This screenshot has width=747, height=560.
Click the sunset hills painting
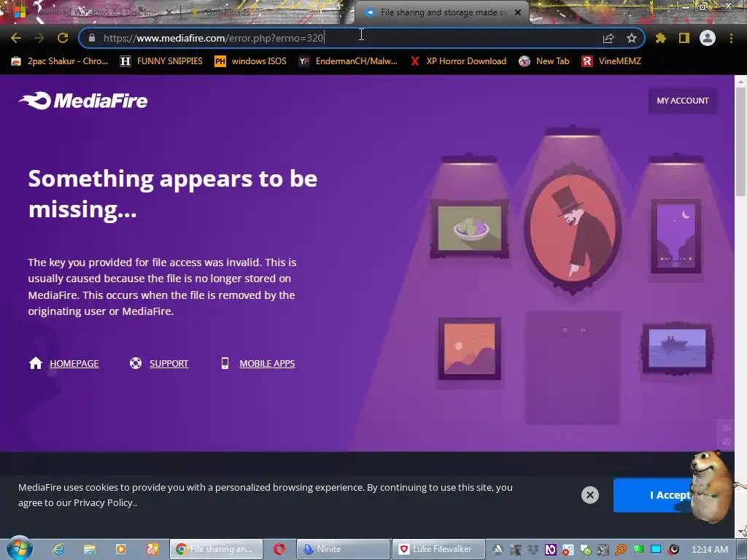(469, 349)
